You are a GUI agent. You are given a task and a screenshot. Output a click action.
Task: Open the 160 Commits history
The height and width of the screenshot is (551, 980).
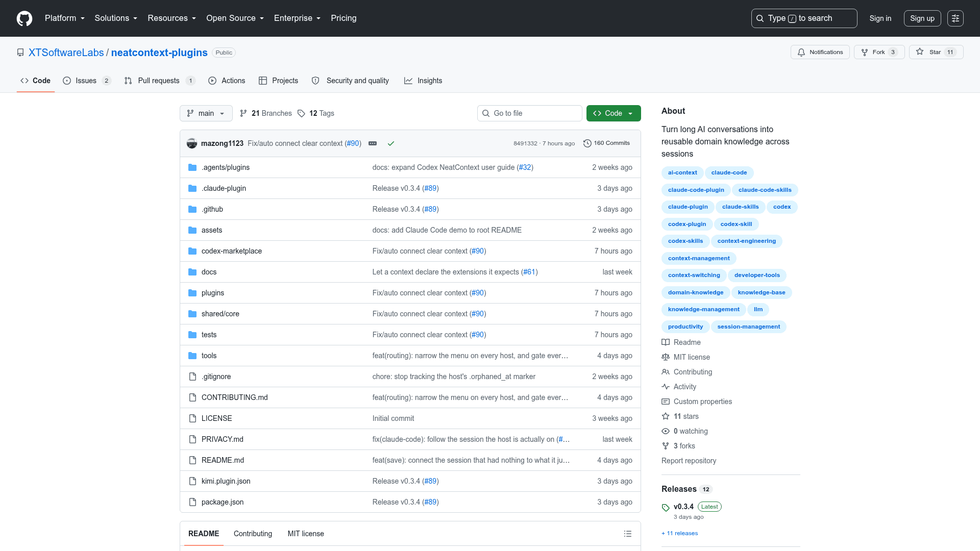[x=606, y=143]
